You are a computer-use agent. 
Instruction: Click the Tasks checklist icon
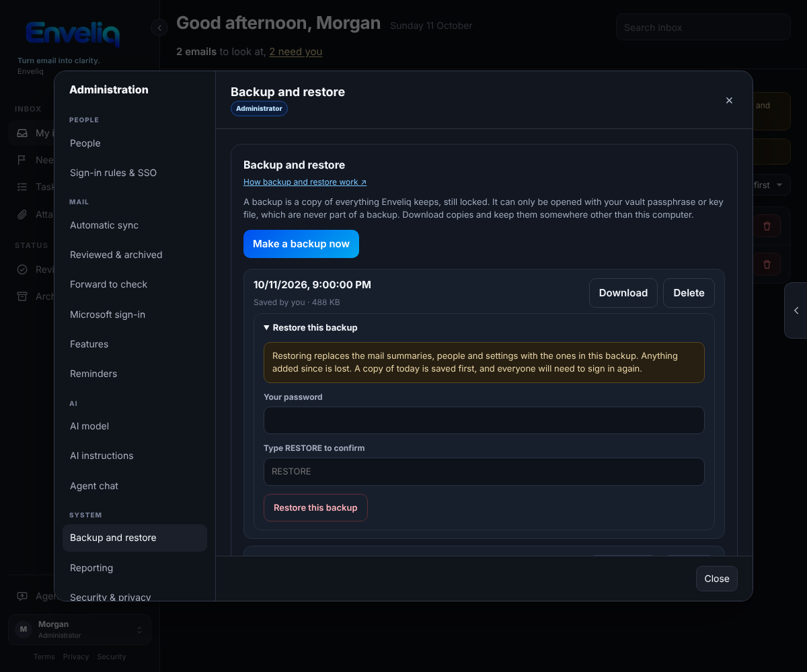(x=22, y=187)
